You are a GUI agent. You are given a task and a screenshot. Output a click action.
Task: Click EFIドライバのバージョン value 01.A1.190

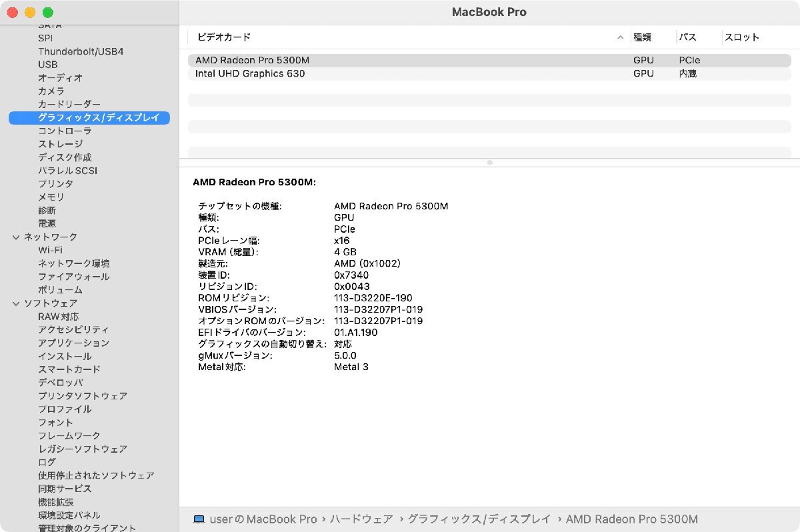coord(356,332)
